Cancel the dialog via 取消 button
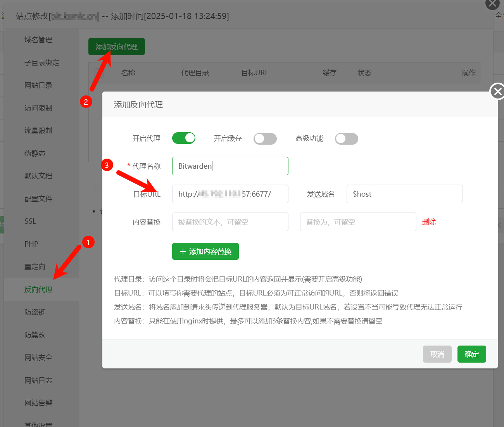 pos(437,354)
